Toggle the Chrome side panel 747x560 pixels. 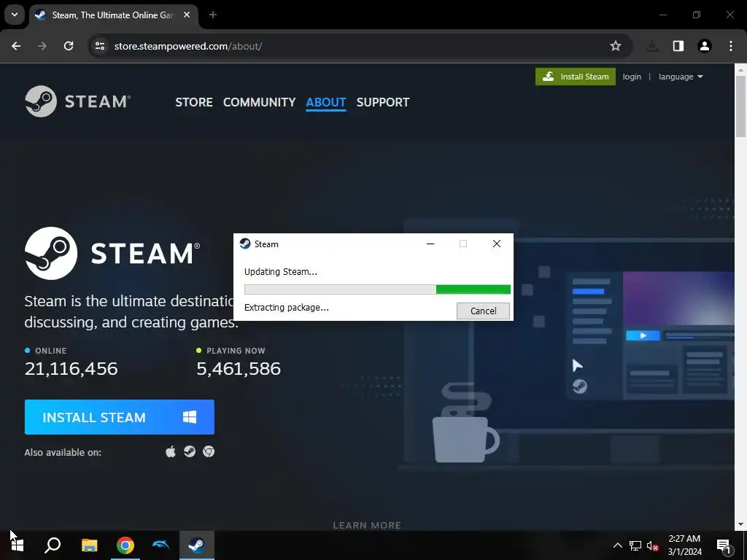[678, 46]
